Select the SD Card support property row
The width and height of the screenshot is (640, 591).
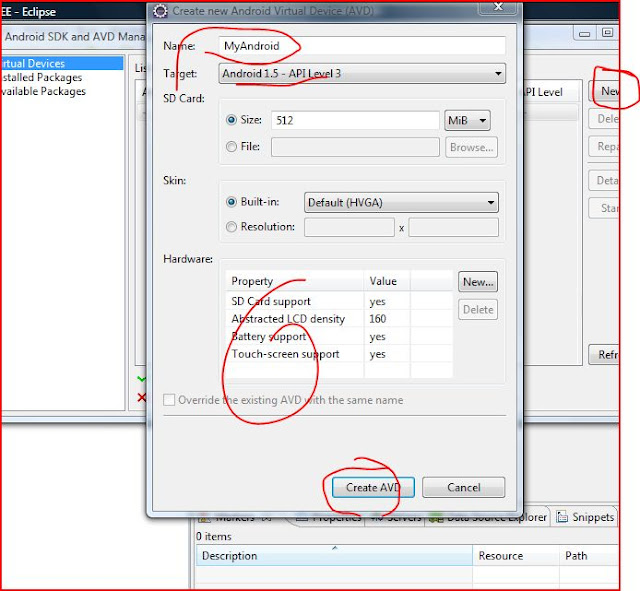coord(339,302)
